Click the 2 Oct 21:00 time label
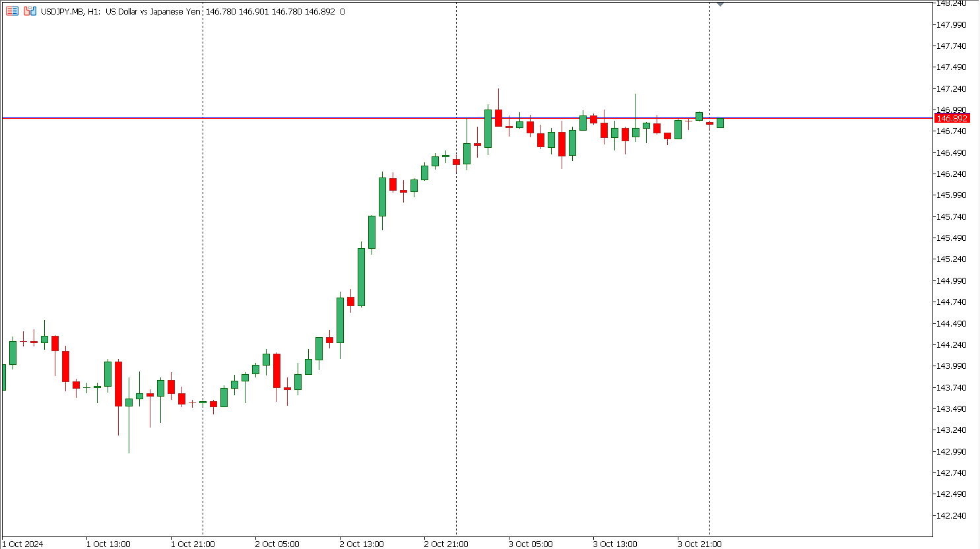The image size is (980, 549). pos(446,544)
